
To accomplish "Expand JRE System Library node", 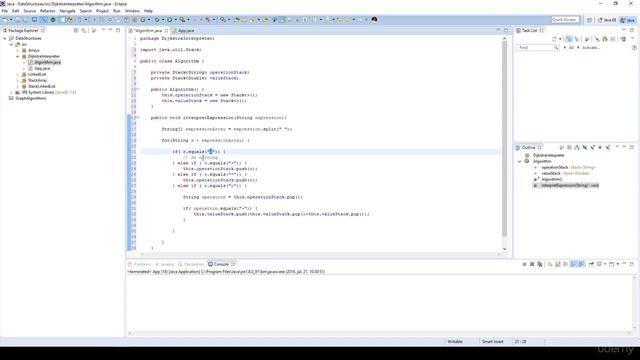I will [11, 93].
